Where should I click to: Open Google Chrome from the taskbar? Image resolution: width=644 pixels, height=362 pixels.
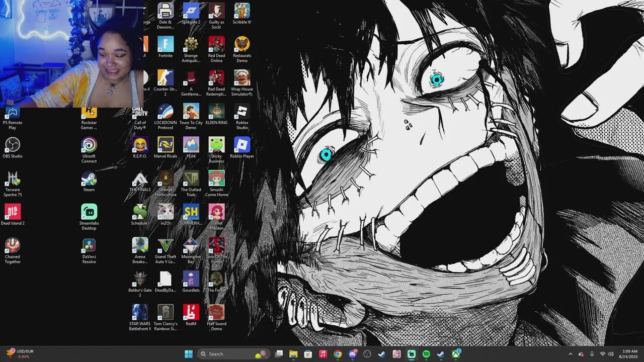(338, 354)
